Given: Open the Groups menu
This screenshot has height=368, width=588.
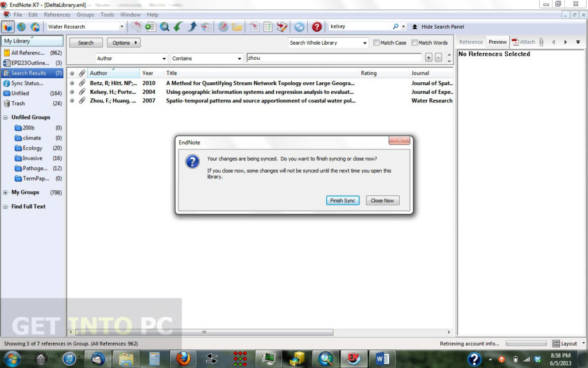Looking at the screenshot, I should [85, 14].
